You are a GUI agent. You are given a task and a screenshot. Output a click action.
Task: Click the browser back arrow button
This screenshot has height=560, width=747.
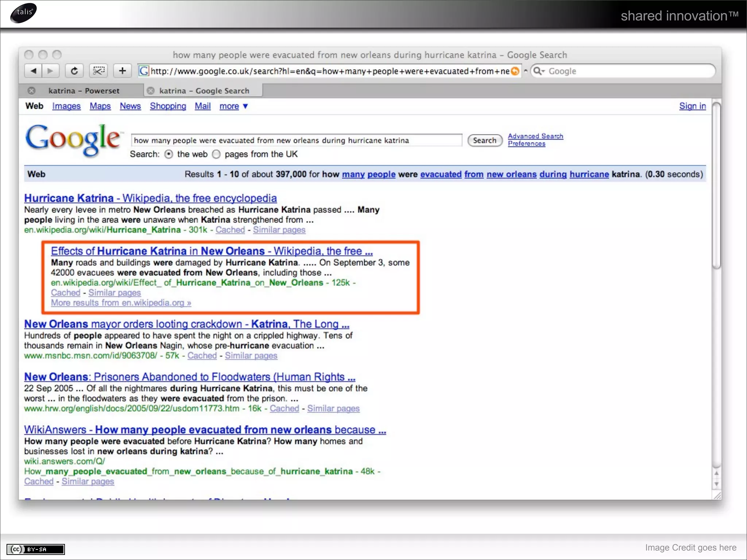(x=34, y=71)
